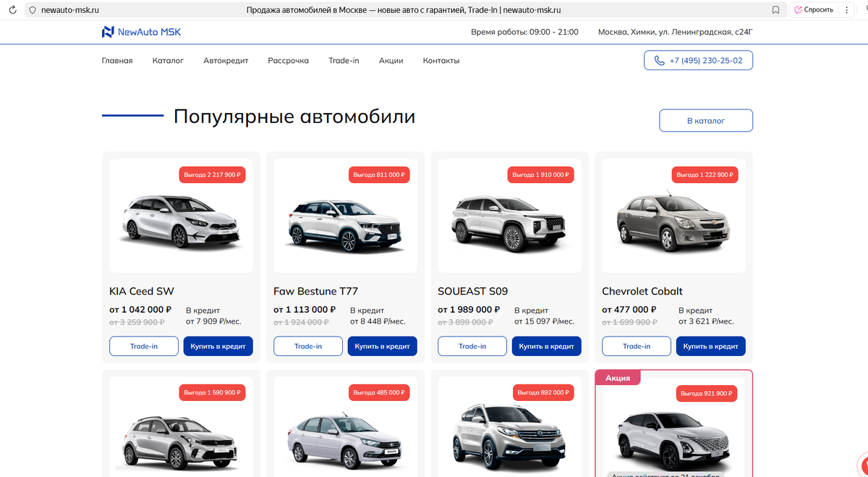
Task: Click the price от 1 989 000 ₽
Action: pos(469,309)
